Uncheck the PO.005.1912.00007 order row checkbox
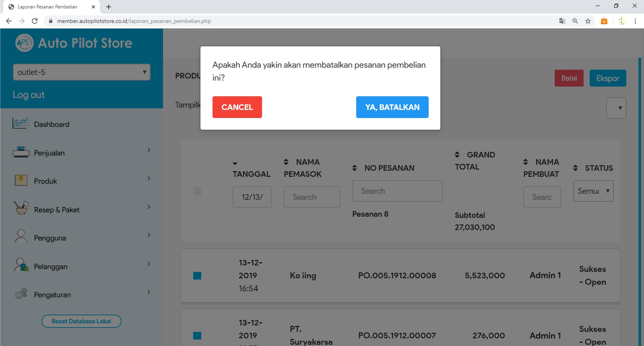This screenshot has height=346, width=644. click(197, 336)
